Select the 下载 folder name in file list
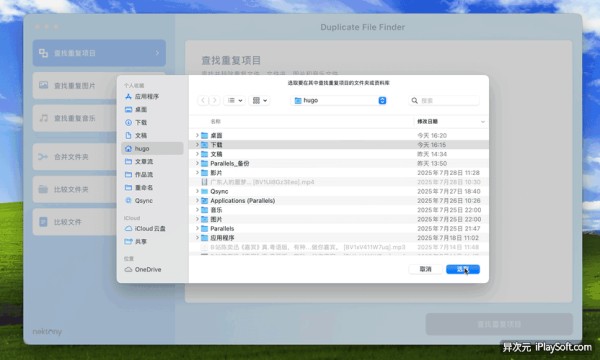This screenshot has height=360, width=600. click(216, 145)
